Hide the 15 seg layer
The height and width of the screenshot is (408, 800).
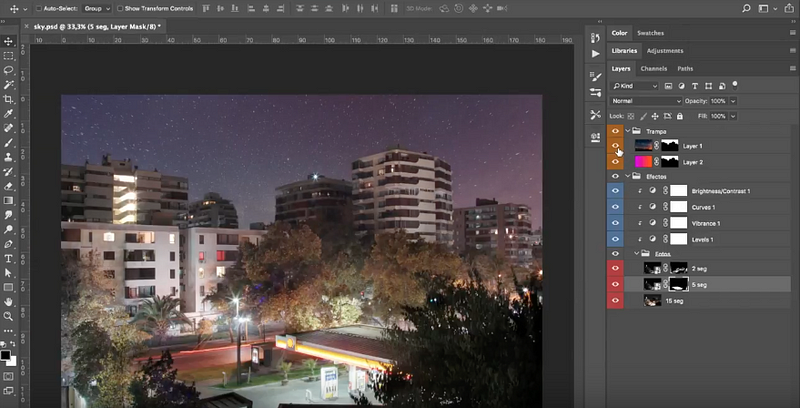615,301
